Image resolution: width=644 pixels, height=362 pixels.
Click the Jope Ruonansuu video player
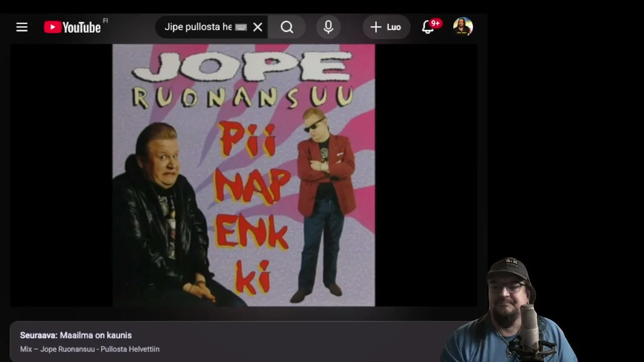(244, 175)
